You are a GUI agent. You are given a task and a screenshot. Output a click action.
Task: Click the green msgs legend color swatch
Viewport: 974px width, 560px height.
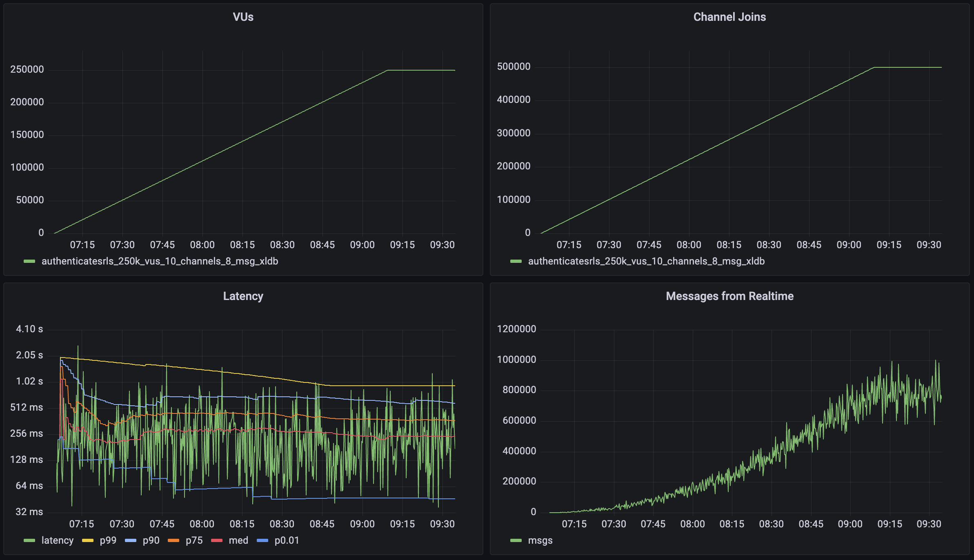point(516,541)
